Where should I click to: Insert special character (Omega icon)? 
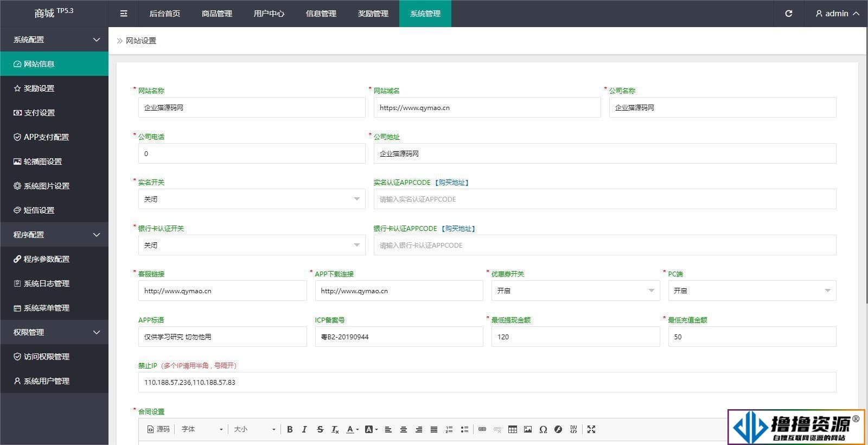tap(543, 429)
